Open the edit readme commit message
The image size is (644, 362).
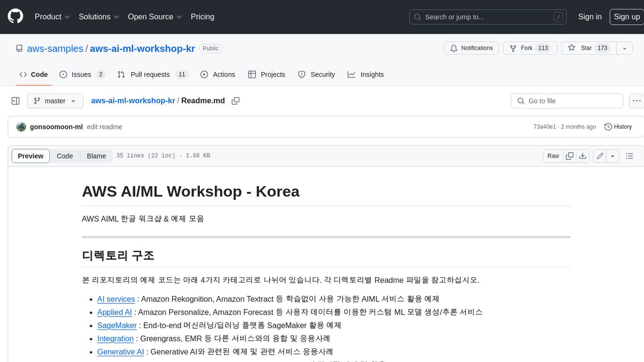(105, 127)
